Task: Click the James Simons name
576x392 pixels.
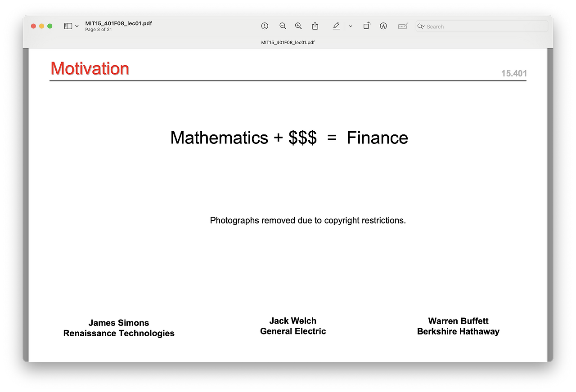Action: (119, 323)
